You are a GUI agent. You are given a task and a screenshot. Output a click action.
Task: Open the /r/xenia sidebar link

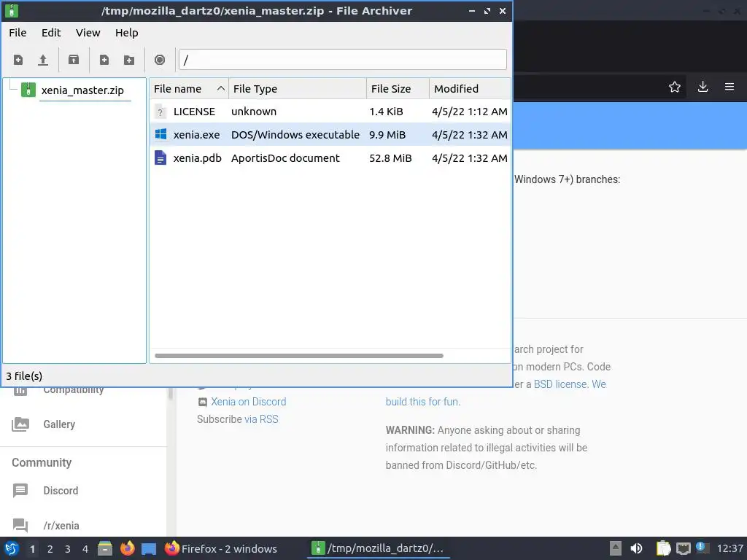coord(61,525)
